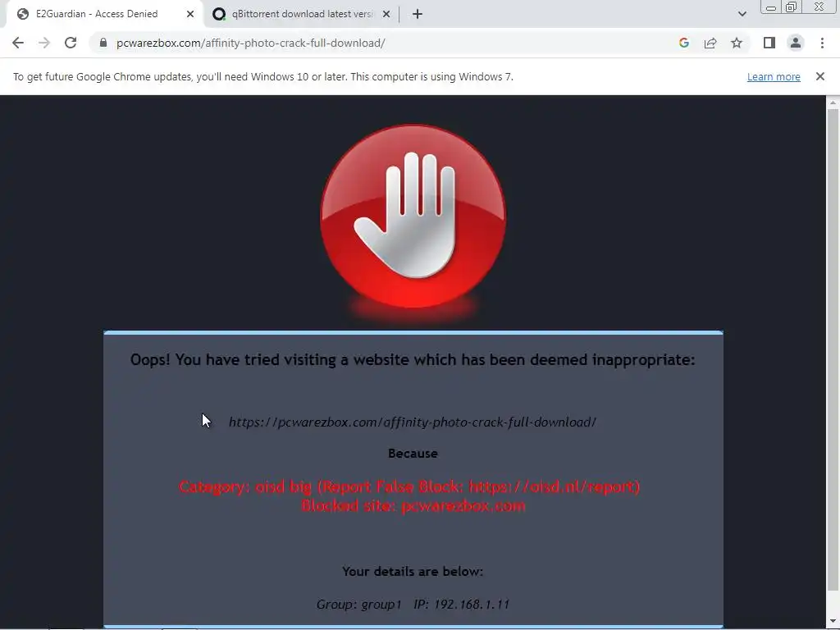Click the Learn more link

pyautogui.click(x=774, y=76)
